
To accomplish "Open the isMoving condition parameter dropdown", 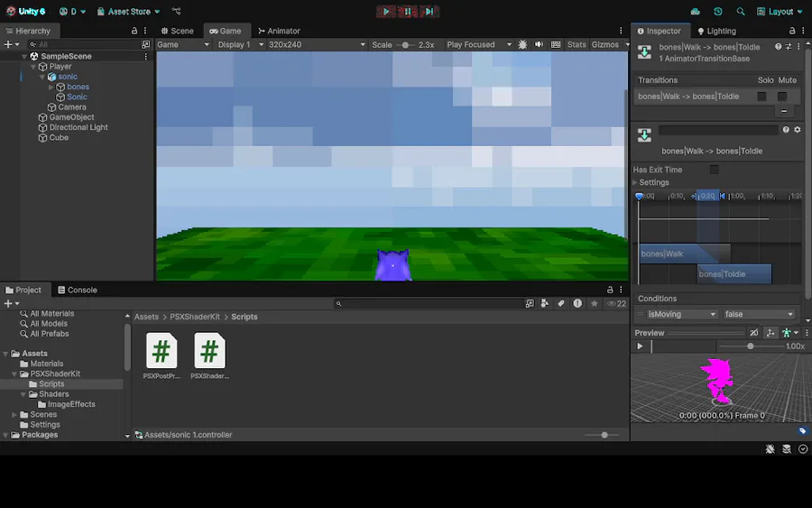I will pos(681,314).
